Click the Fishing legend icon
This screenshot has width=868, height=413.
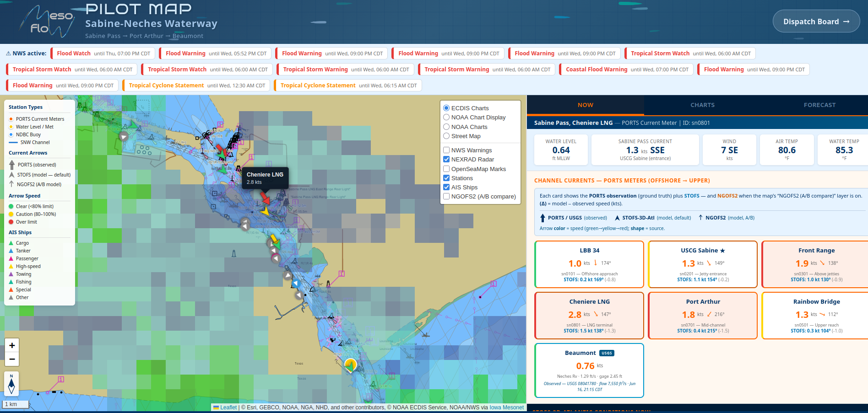coord(11,282)
